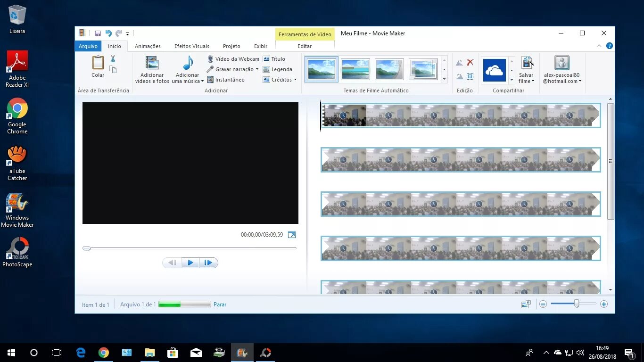
Task: Go to previous frame button
Action: [172, 263]
